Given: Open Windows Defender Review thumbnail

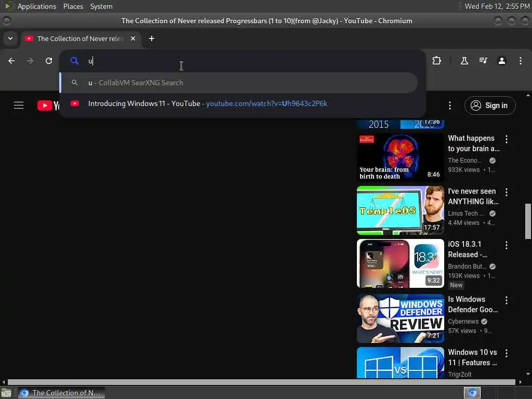Looking at the screenshot, I should [x=401, y=318].
